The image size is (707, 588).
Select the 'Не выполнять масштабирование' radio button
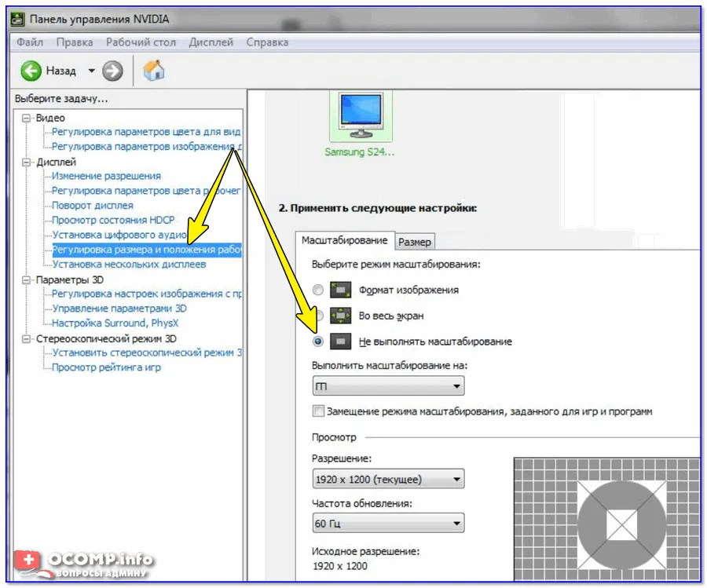click(x=318, y=341)
